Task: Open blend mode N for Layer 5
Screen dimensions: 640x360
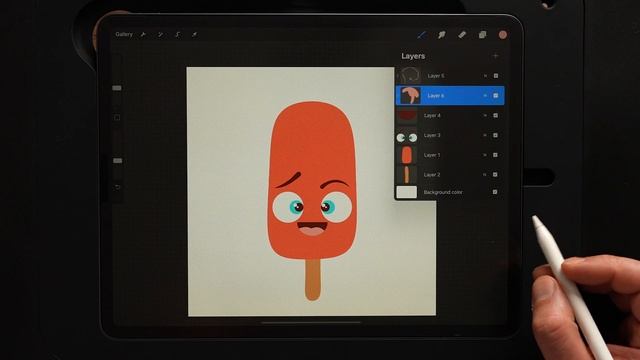Action: 485,76
